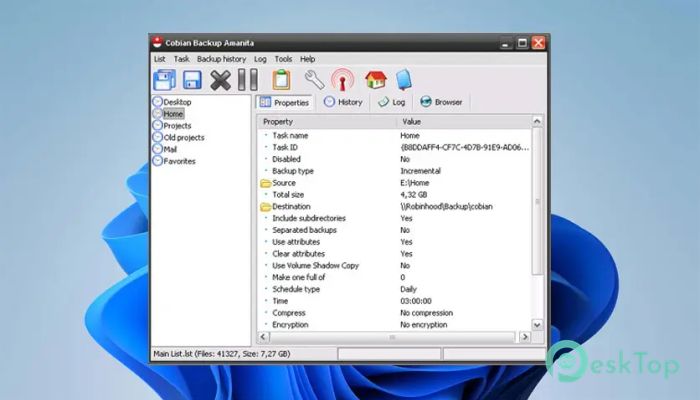700x400 pixels.
Task: Click the Separated backups property row
Action: [x=395, y=230]
